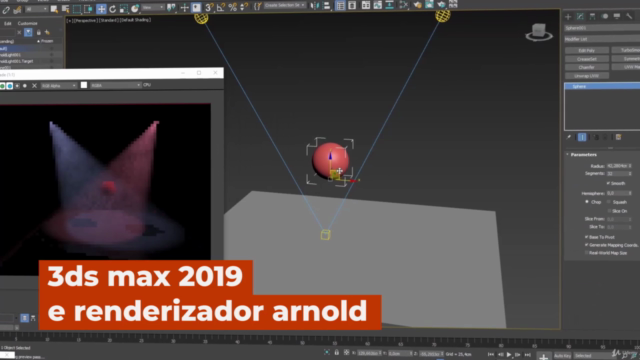This screenshot has width=640, height=360.
Task: Open Create Selection Set dropdown
Action: click(284, 6)
